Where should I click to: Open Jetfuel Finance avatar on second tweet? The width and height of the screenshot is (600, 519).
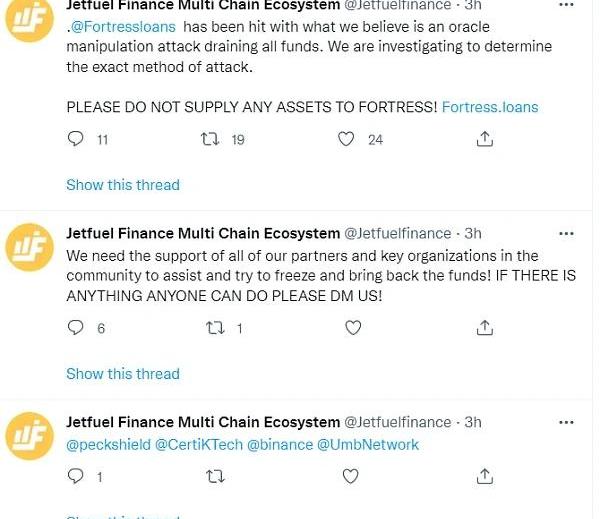tap(30, 247)
